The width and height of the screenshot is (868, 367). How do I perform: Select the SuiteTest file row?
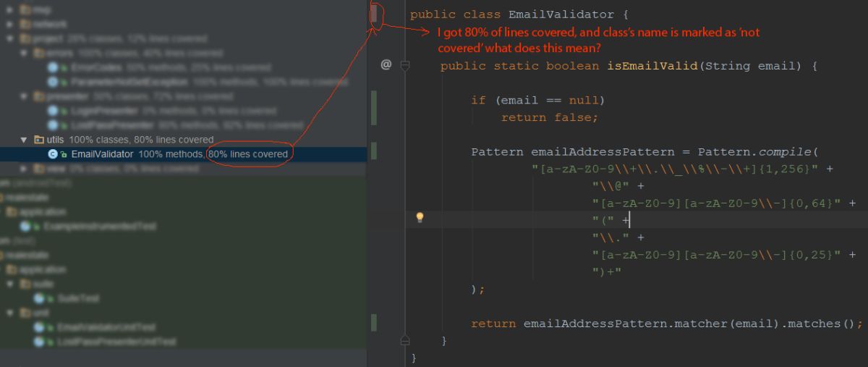pos(183,298)
